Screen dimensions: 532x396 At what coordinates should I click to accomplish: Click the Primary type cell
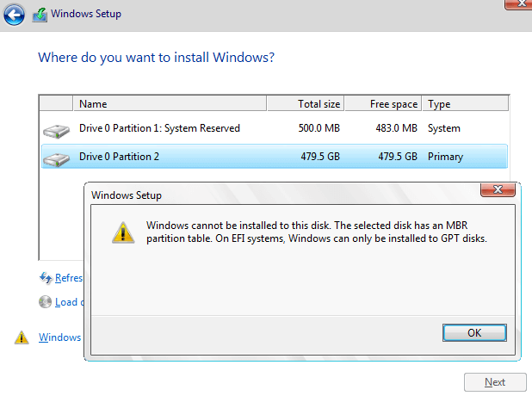coord(445,157)
